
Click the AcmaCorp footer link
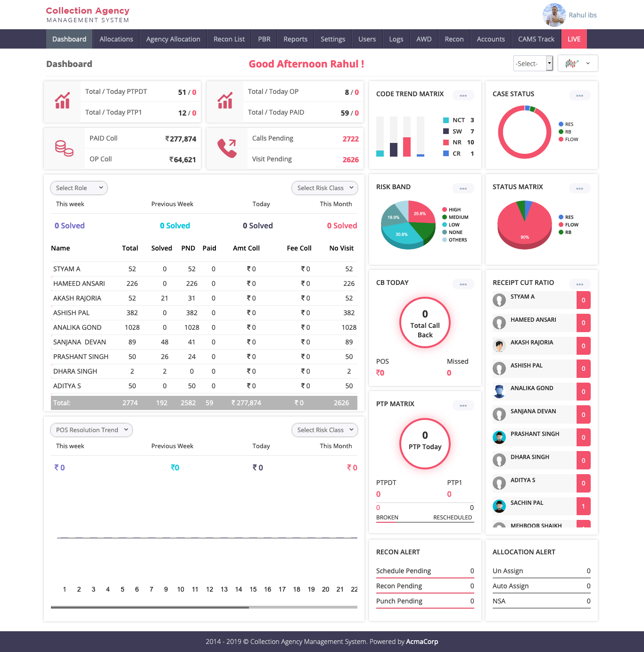pyautogui.click(x=422, y=642)
